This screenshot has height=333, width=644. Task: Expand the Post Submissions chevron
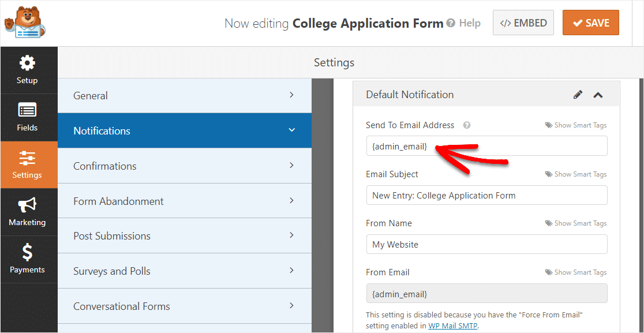click(291, 235)
